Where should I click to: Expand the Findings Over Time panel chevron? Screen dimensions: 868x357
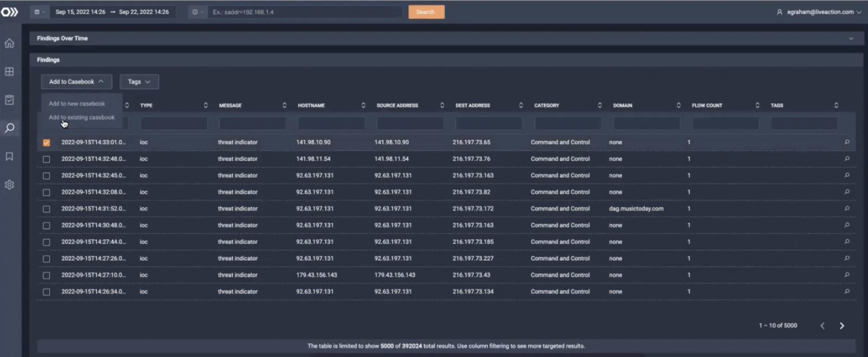[x=851, y=39]
